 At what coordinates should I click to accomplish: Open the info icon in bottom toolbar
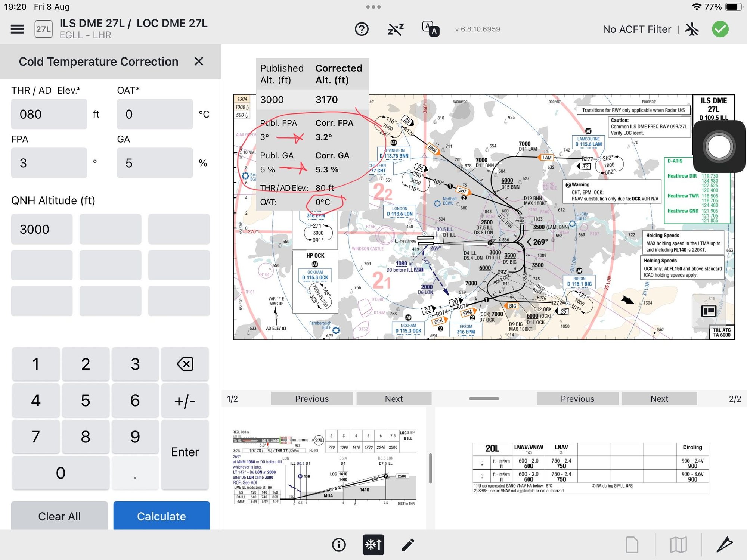339,545
